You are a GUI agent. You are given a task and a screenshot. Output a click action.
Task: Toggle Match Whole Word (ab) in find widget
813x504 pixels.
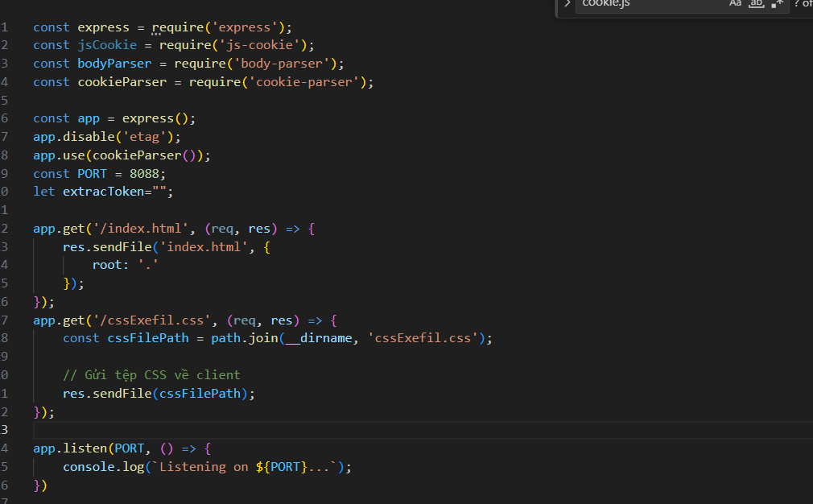pos(757,4)
